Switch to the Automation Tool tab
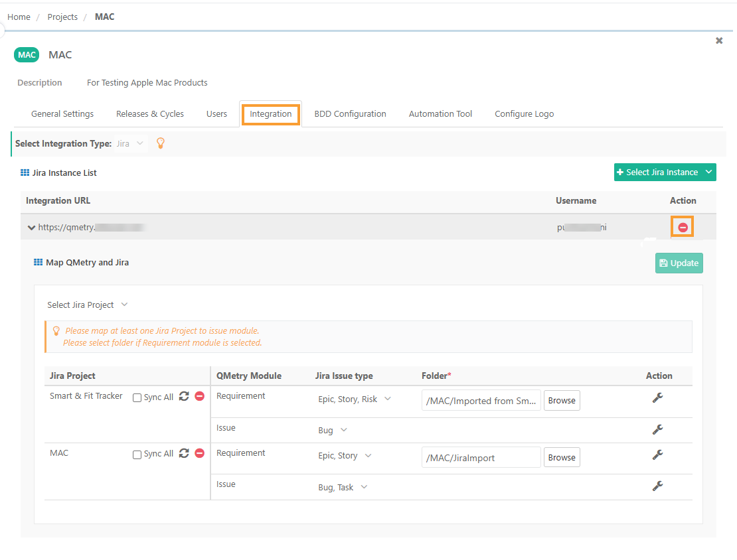Image resolution: width=737 pixels, height=560 pixels. [x=440, y=113]
